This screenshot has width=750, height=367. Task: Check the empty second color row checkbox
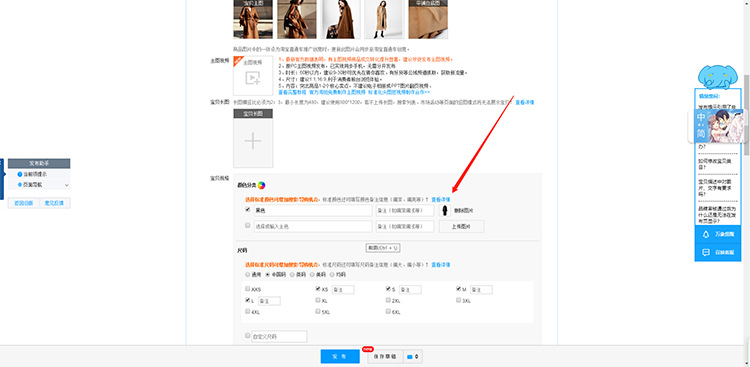click(247, 225)
